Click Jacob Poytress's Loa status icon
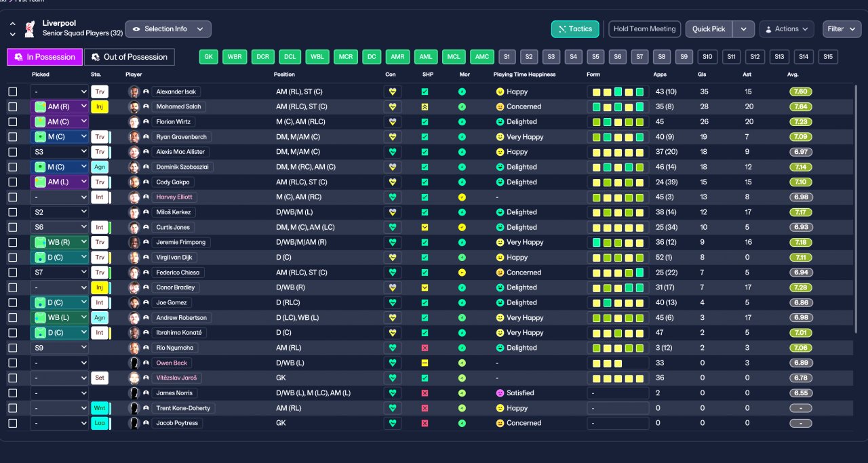 tap(100, 423)
